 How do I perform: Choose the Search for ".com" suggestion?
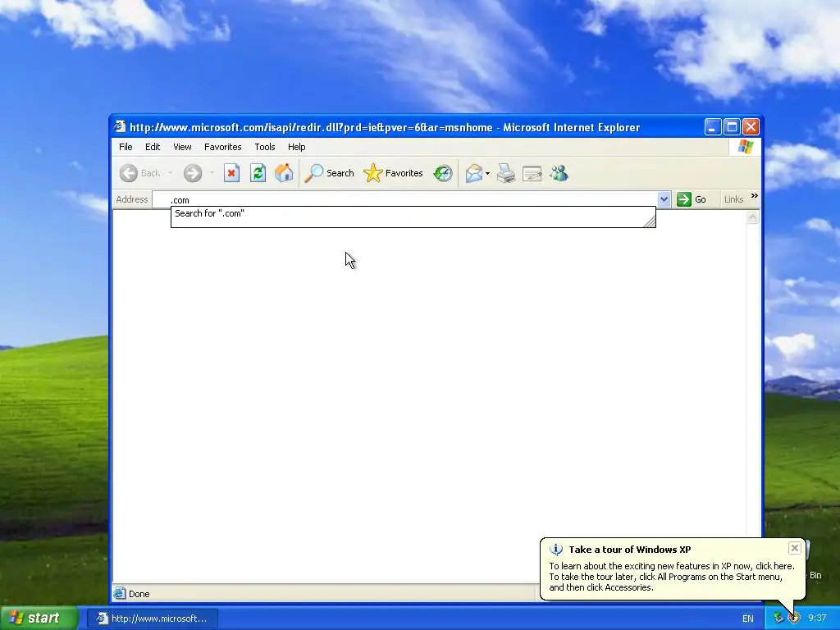pos(413,213)
